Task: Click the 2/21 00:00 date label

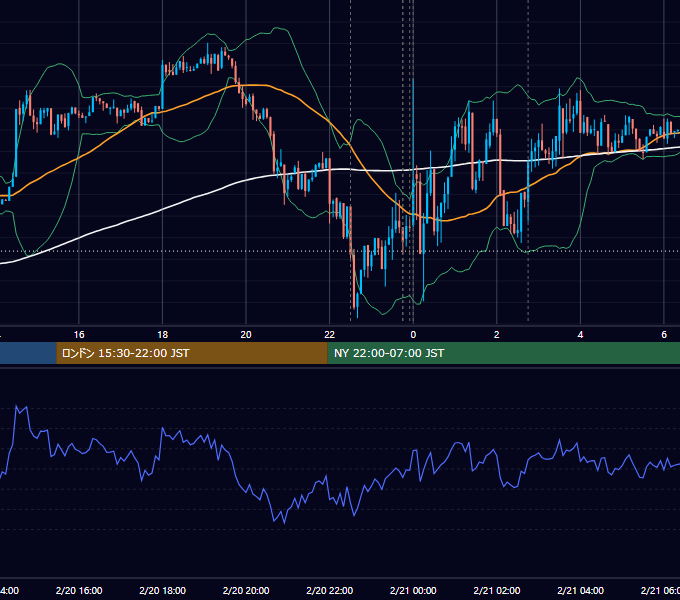Action: [x=413, y=590]
